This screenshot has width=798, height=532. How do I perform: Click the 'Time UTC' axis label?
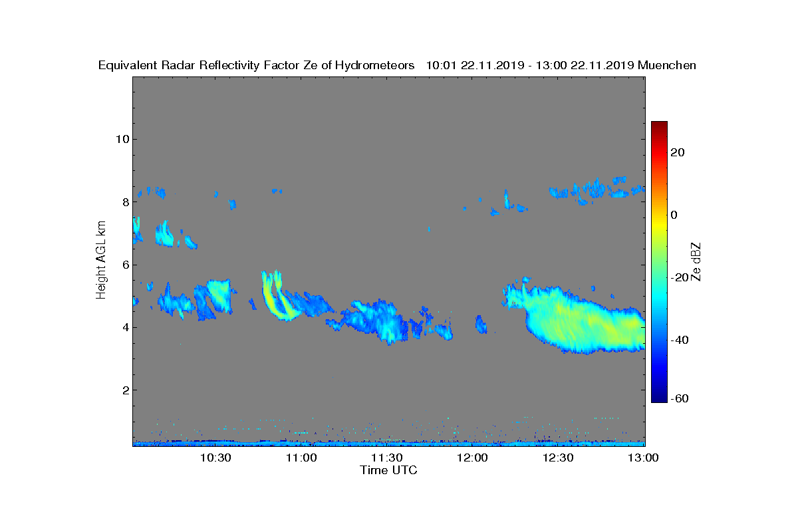[389, 470]
